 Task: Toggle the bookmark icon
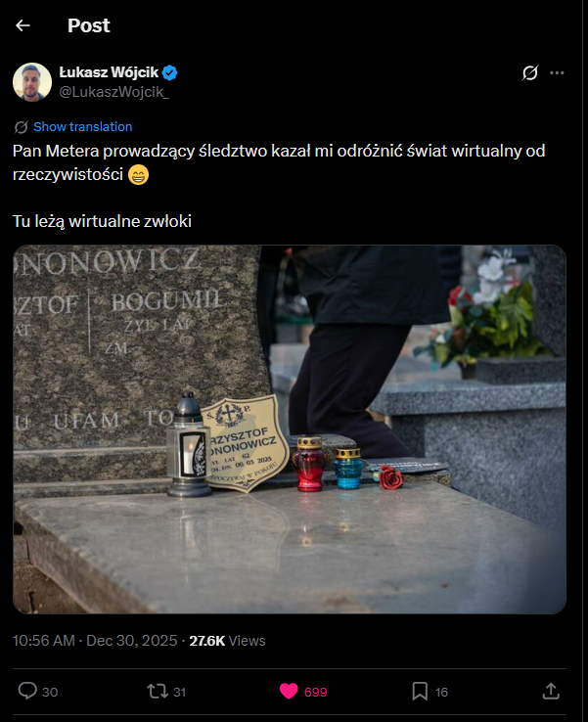(420, 691)
